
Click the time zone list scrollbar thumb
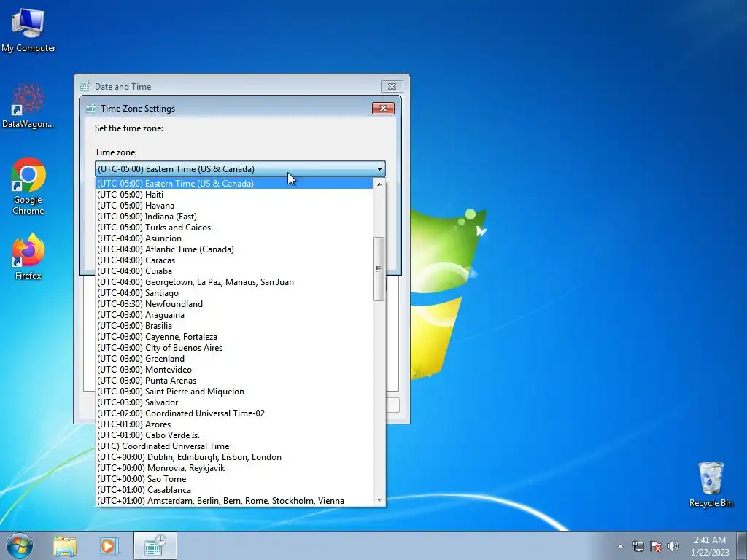pos(379,269)
